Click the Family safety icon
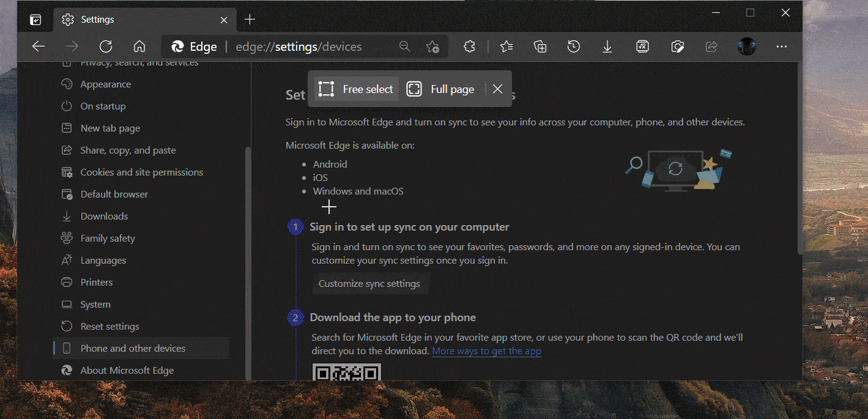The image size is (868, 419). click(67, 239)
